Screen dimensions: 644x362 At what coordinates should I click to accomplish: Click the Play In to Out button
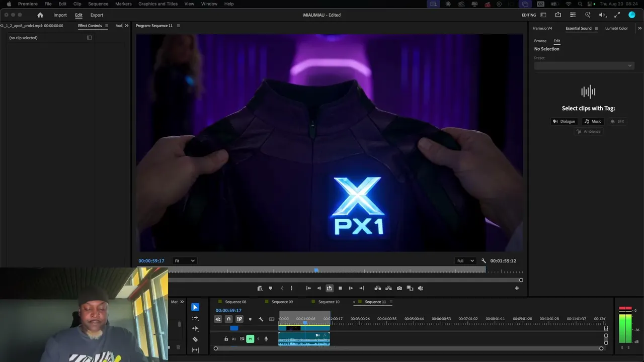330,288
